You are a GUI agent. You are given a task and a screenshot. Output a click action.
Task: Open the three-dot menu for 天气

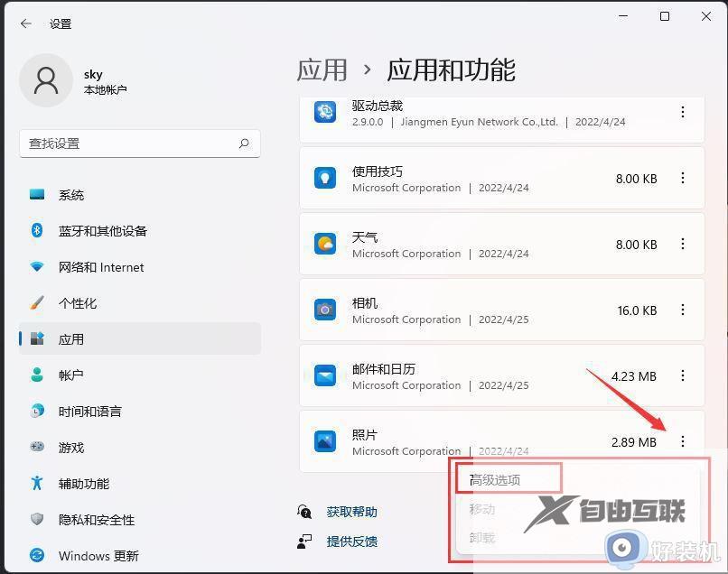point(683,244)
